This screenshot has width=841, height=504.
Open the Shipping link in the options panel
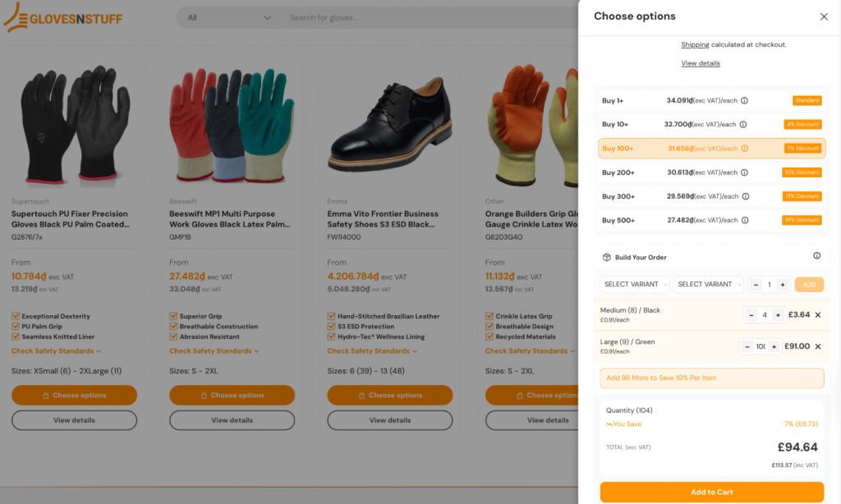click(x=695, y=44)
